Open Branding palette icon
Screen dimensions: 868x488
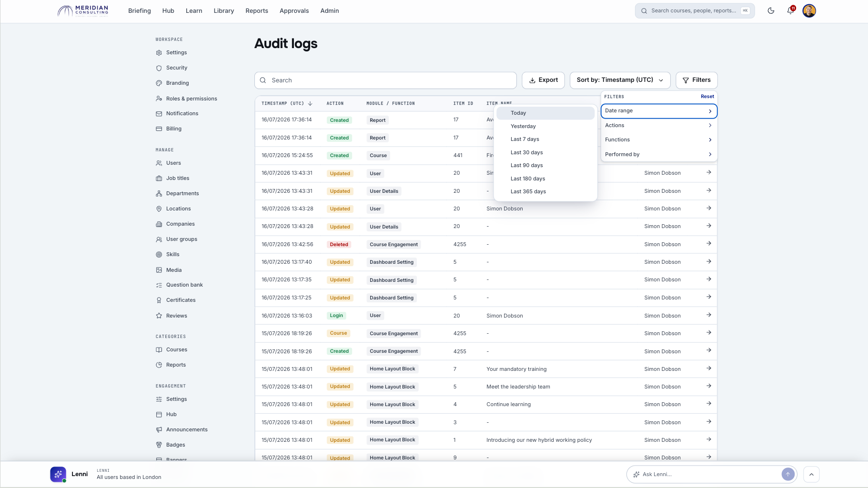coord(159,83)
